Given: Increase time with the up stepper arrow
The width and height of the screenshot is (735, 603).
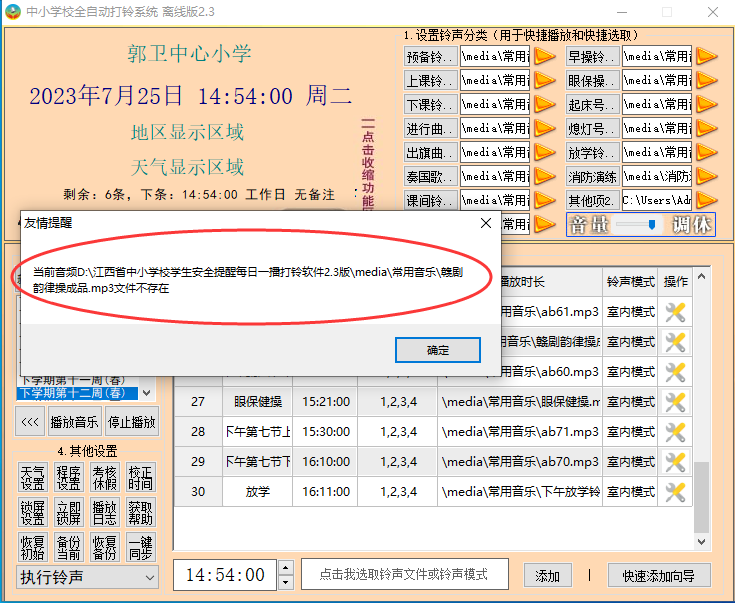Looking at the screenshot, I should 285,569.
